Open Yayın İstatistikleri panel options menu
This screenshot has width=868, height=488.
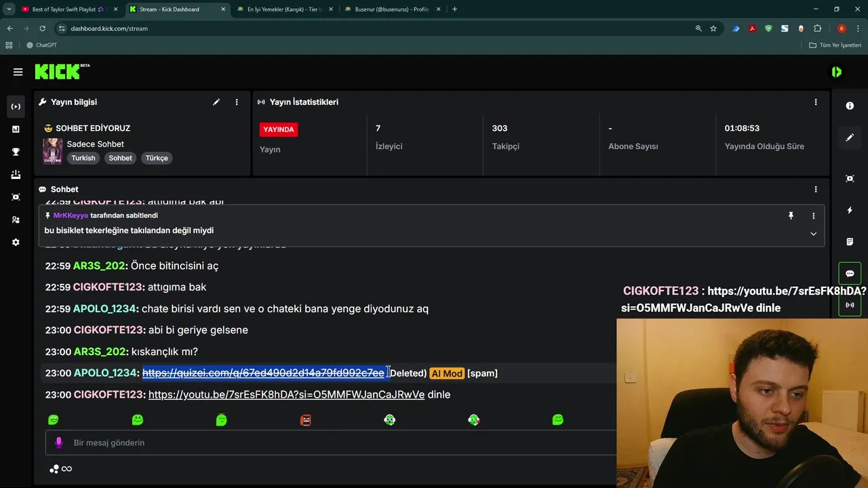[x=816, y=102]
